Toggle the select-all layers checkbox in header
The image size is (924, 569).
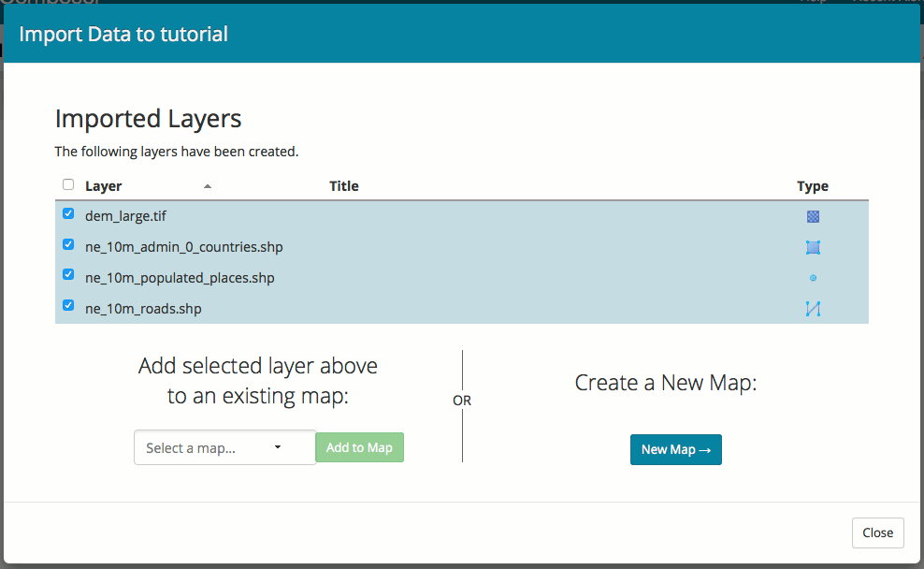[x=68, y=185]
